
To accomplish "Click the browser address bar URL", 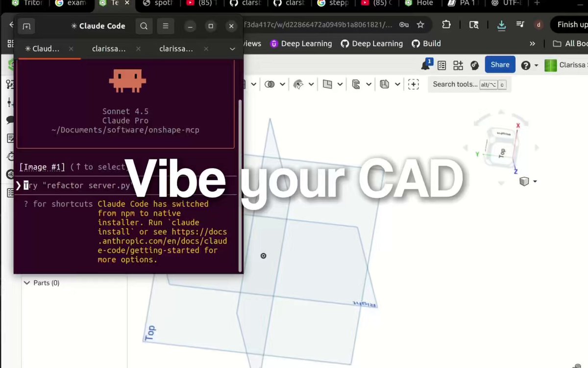I will (x=318, y=25).
